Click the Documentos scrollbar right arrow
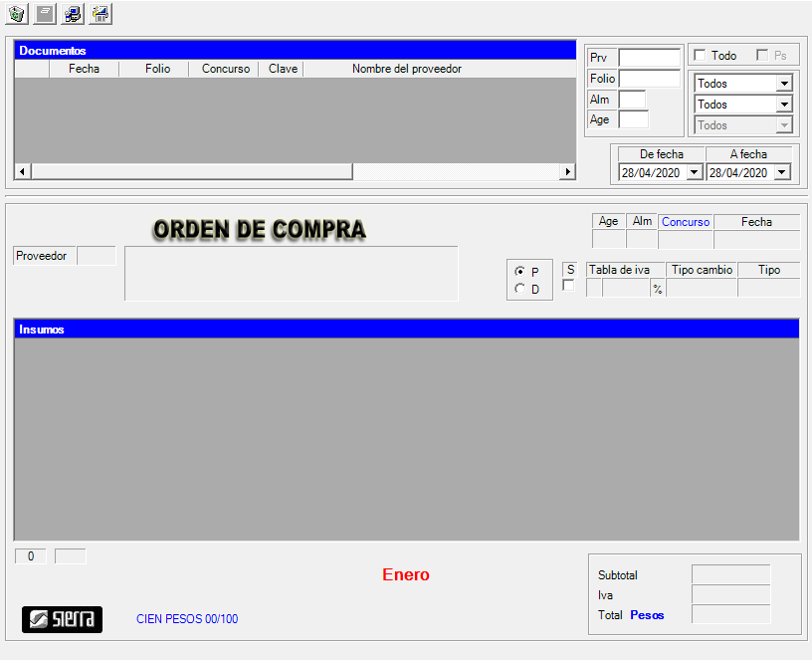The height and width of the screenshot is (660, 812). click(x=568, y=171)
